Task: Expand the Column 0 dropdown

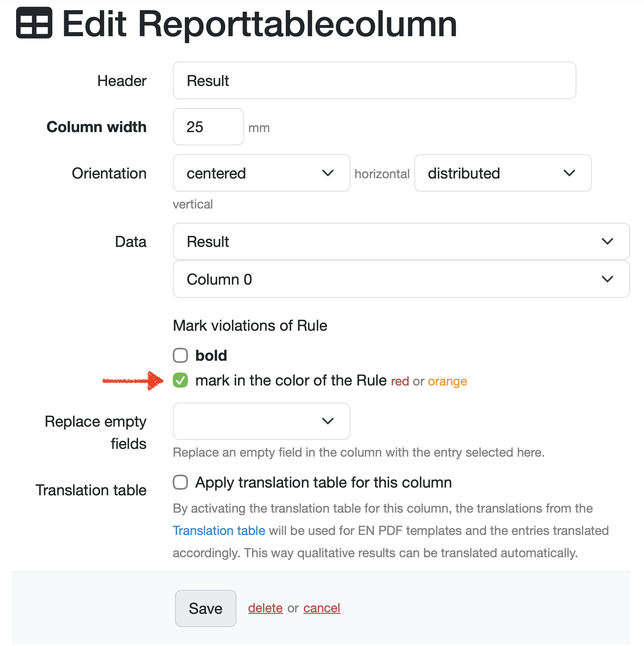Action: (x=401, y=280)
